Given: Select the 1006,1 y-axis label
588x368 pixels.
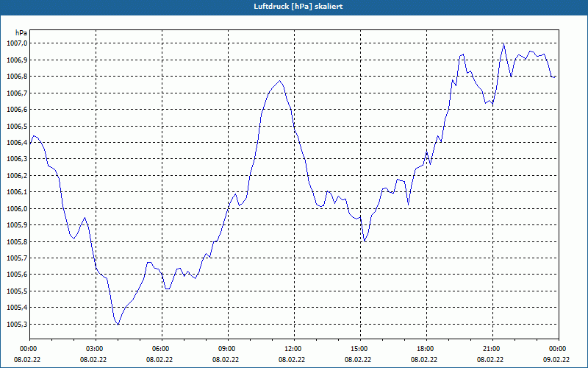Looking at the screenshot, I should pyautogui.click(x=17, y=192).
